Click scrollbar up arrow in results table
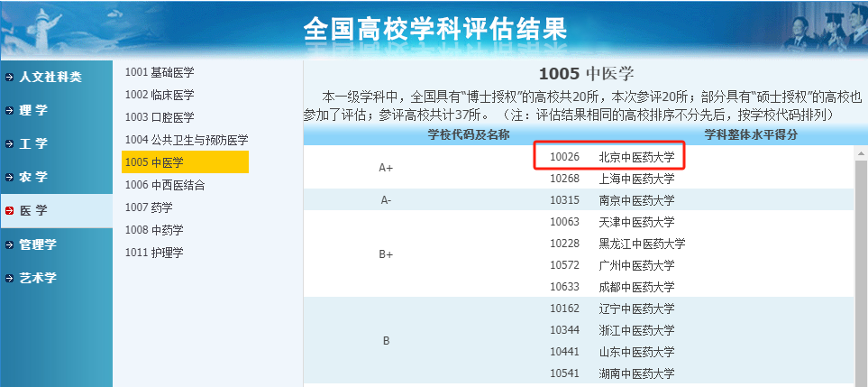Image resolution: width=868 pixels, height=387 pixels. (x=862, y=153)
